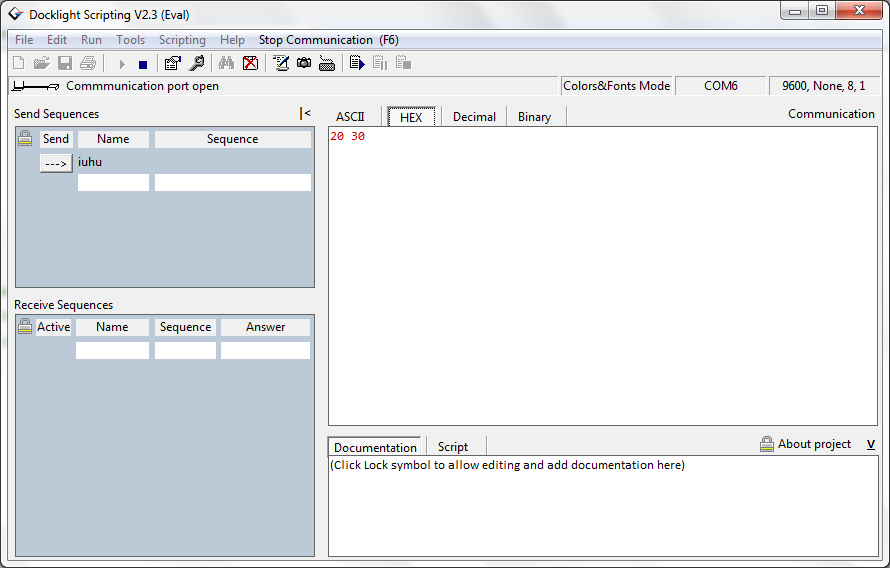Click the 9600, None, 8, 1 status field
890x568 pixels.
coord(823,86)
